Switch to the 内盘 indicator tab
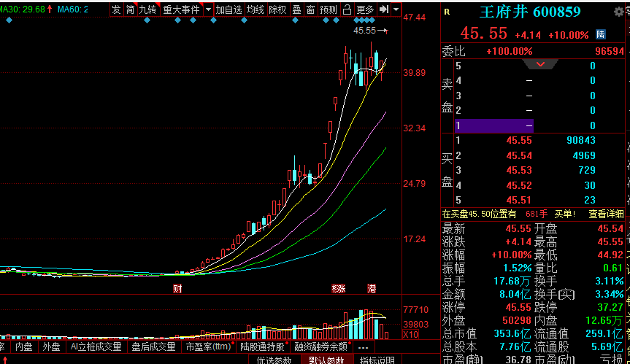 point(23,346)
